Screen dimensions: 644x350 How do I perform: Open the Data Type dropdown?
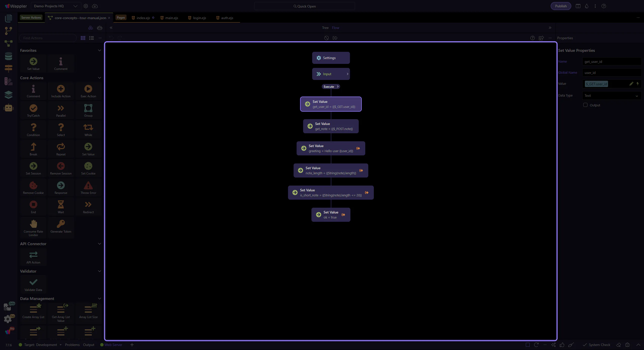(x=611, y=96)
